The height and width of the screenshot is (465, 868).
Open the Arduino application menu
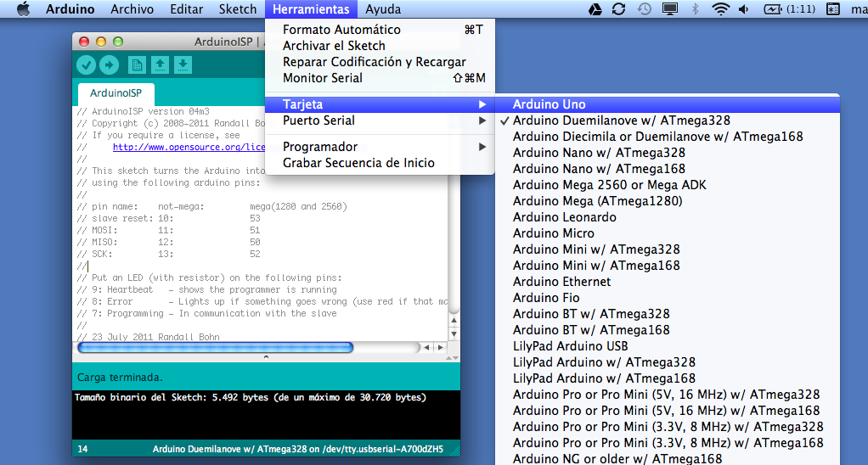70,8
